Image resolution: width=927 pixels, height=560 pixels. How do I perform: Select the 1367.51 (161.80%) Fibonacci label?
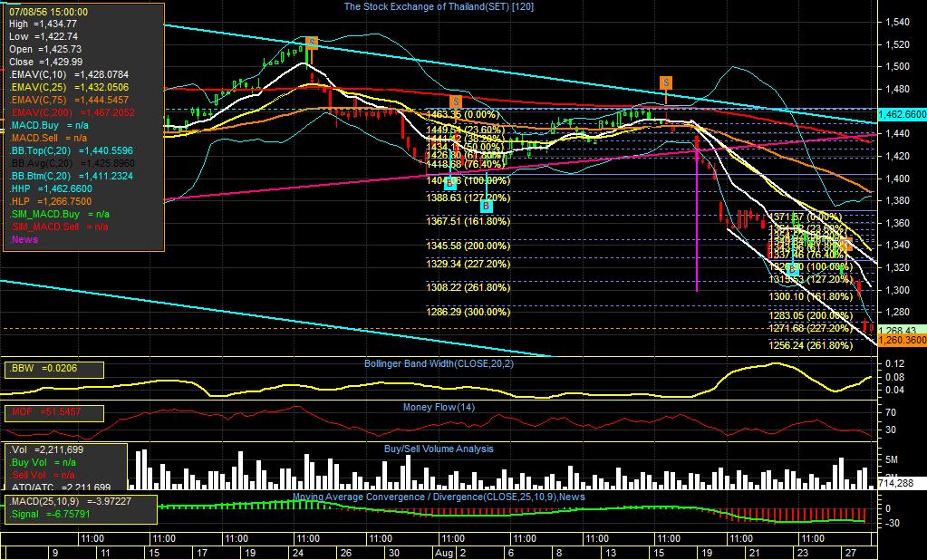coord(468,221)
